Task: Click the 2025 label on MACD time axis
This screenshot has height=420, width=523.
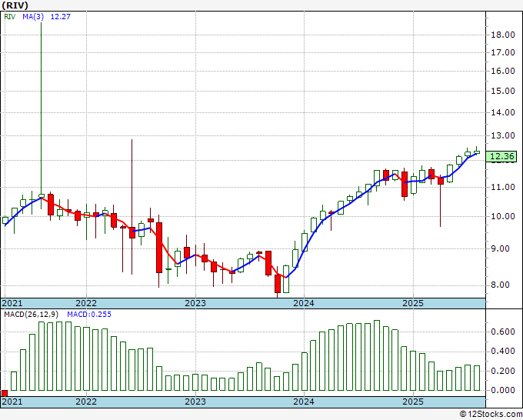Action: pyautogui.click(x=413, y=402)
